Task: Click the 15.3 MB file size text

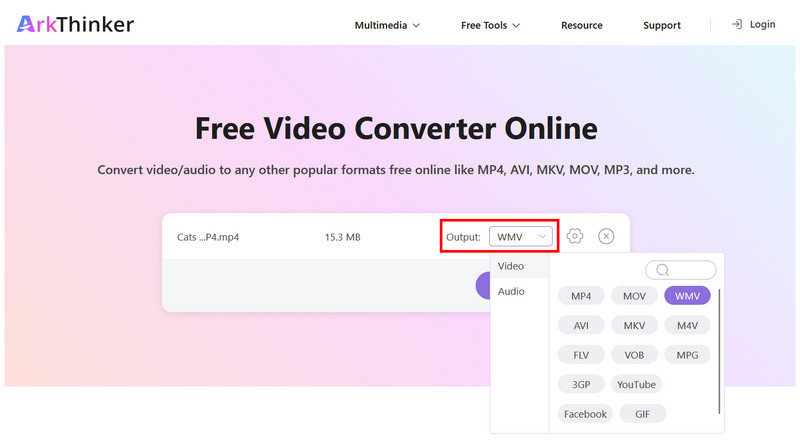Action: pyautogui.click(x=342, y=237)
